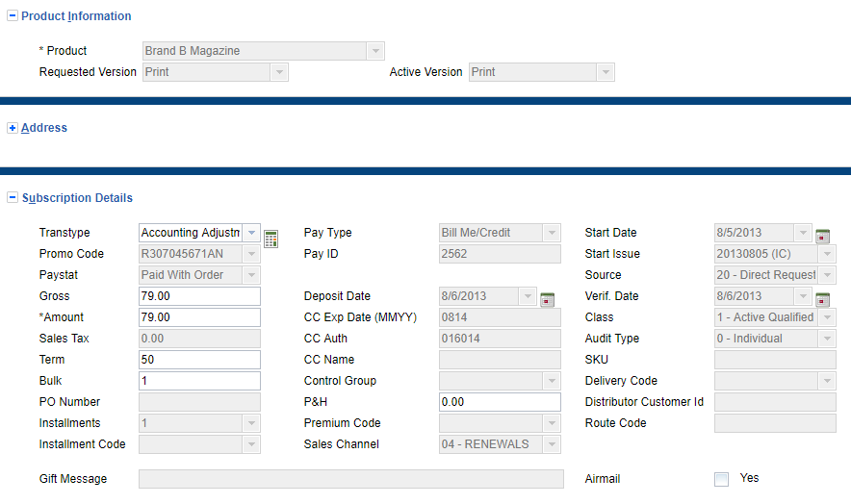Open the Sales Channel dropdown

(x=551, y=444)
